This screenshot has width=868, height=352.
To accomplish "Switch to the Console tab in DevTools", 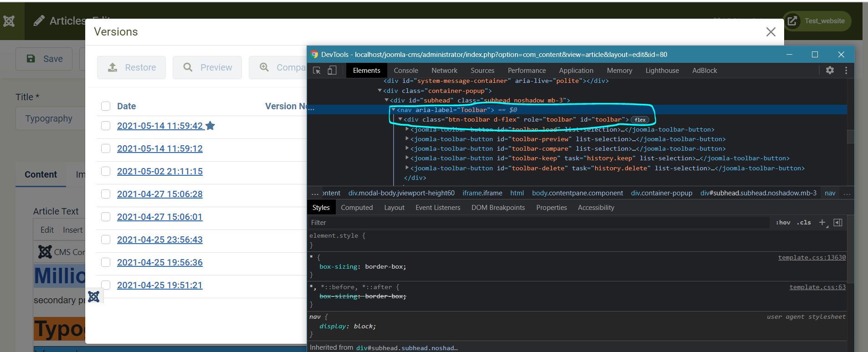I will 406,71.
